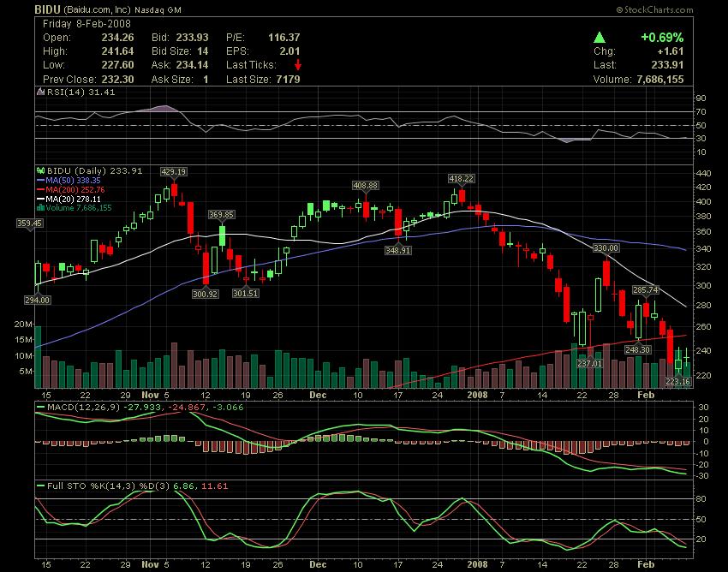The height and width of the screenshot is (572, 728).
Task: Click the 248.30 price label
Action: point(638,350)
